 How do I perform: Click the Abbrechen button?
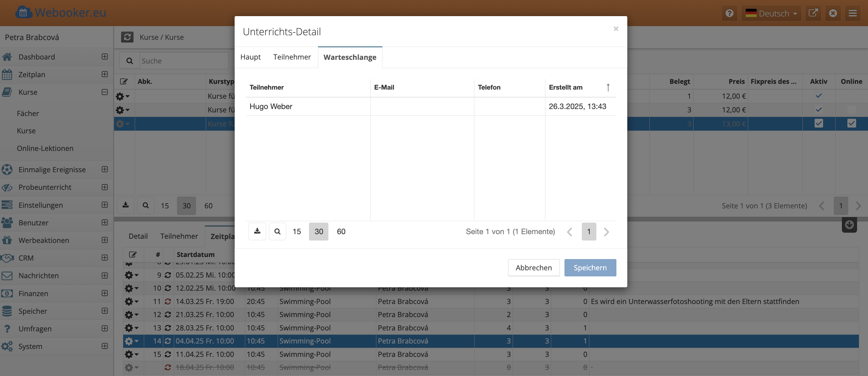click(x=534, y=268)
